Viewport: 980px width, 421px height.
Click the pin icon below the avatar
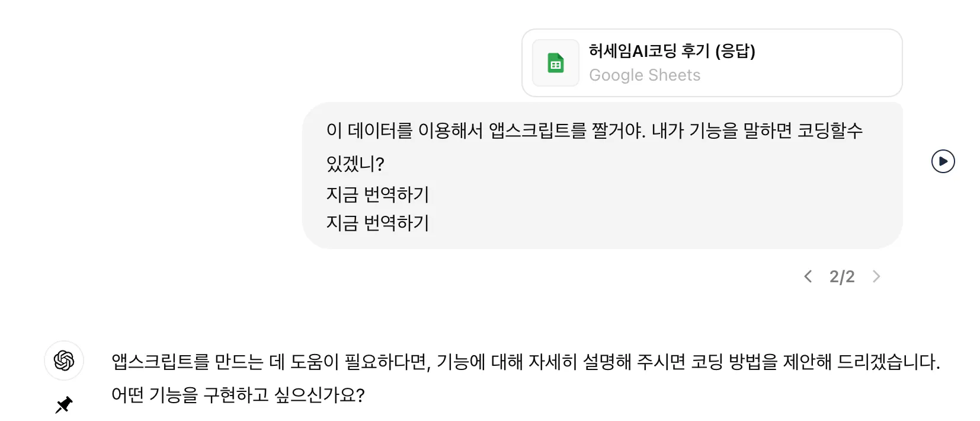(63, 405)
